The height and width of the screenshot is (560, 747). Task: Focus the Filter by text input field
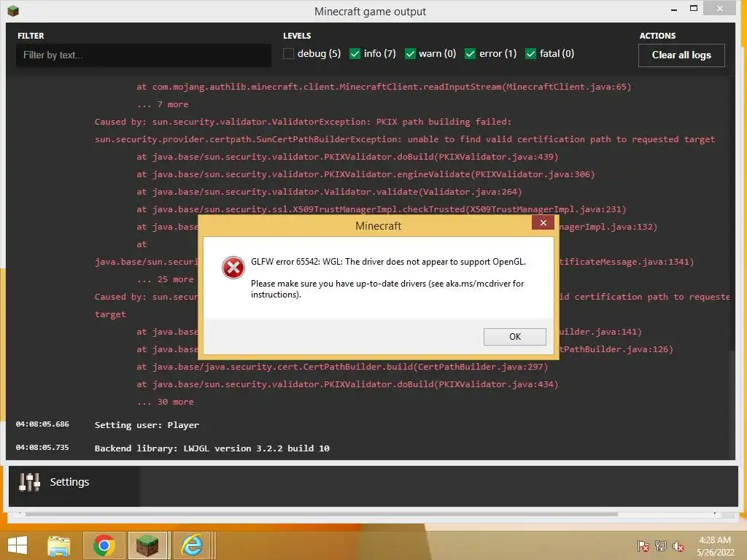point(144,55)
